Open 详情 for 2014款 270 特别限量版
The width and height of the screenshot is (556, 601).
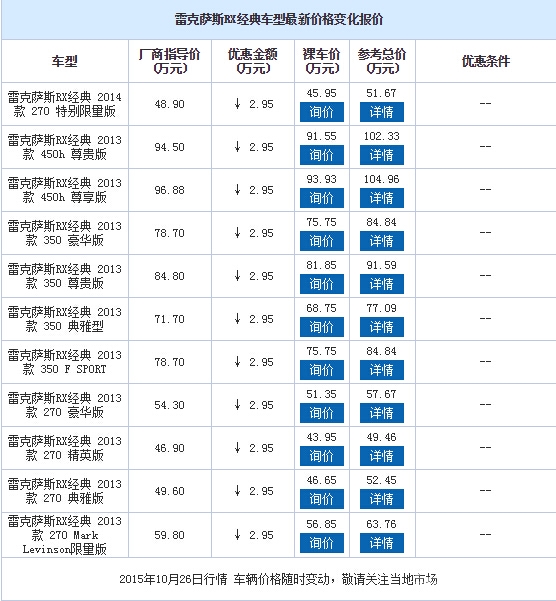382,112
